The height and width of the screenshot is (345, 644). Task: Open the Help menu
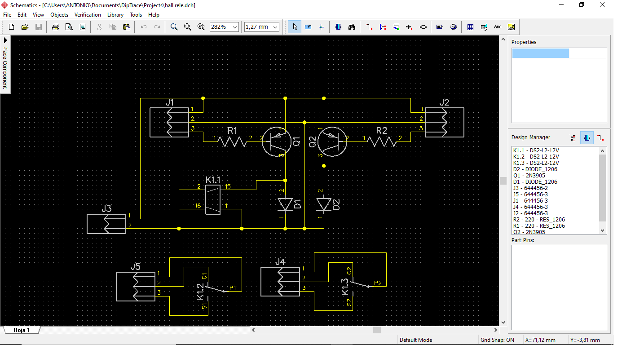pyautogui.click(x=154, y=15)
